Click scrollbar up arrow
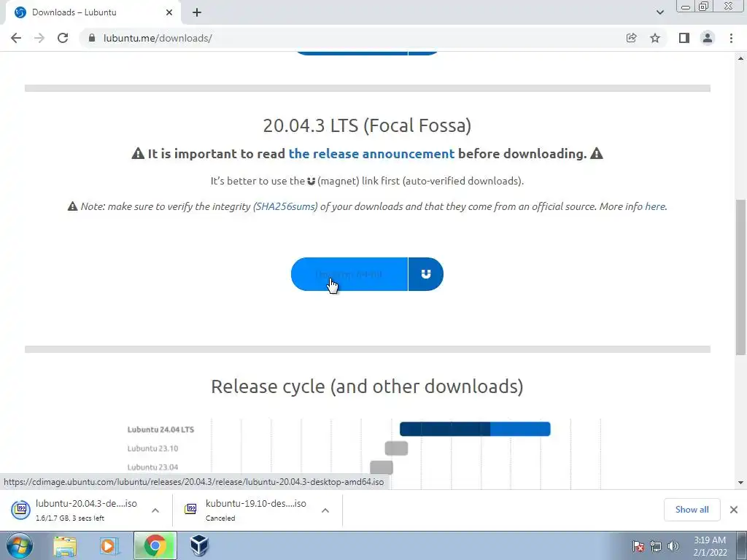747x560 pixels. 741,58
